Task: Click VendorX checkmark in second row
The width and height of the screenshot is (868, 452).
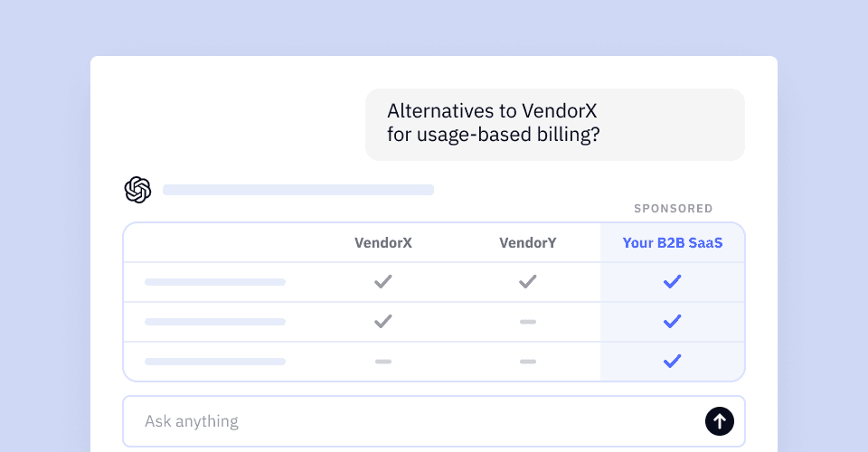Action: tap(383, 322)
